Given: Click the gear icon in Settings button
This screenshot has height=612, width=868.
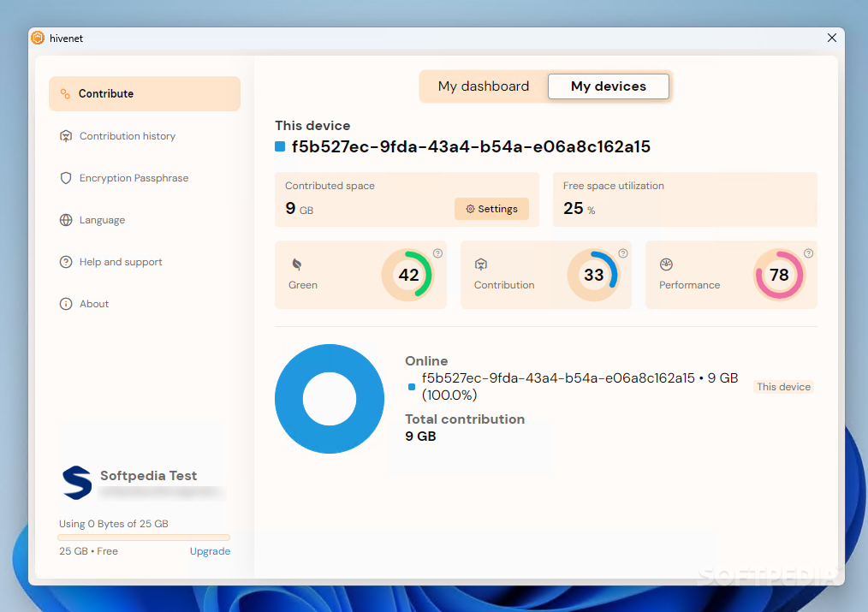Looking at the screenshot, I should [470, 209].
